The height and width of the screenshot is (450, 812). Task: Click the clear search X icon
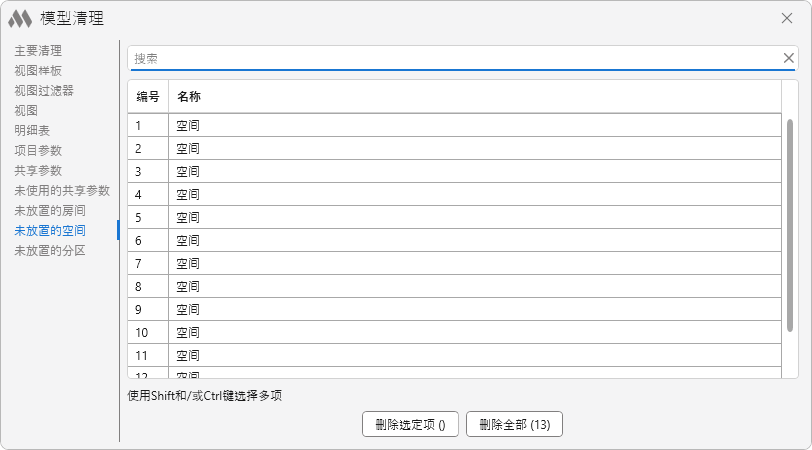[x=788, y=58]
